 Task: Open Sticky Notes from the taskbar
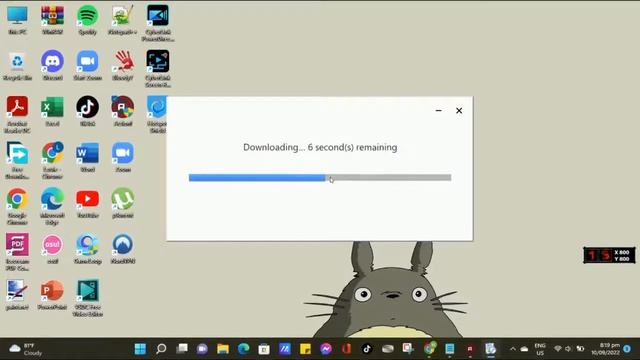(x=305, y=349)
